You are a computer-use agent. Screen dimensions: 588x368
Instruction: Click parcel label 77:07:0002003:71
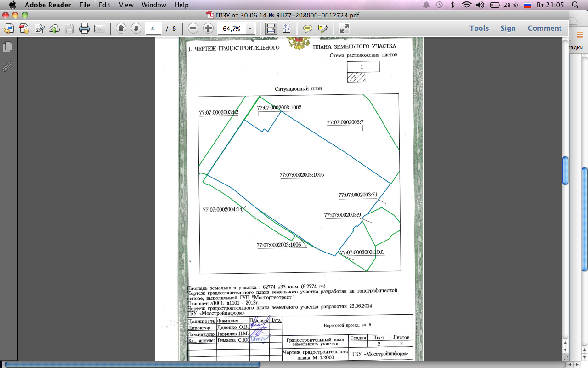point(357,195)
